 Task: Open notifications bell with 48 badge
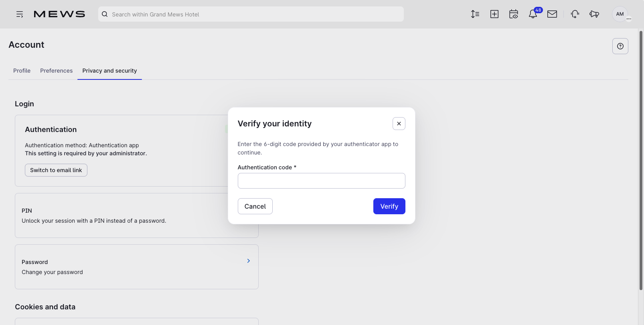coord(533,14)
